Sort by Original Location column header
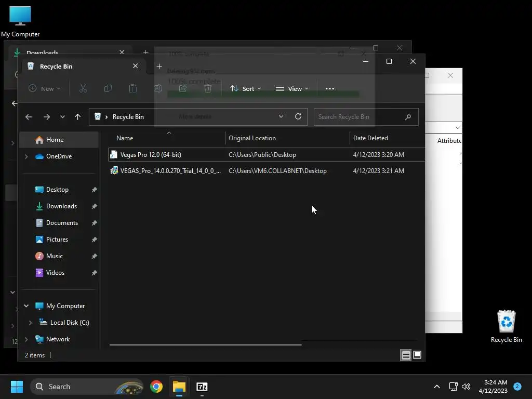The height and width of the screenshot is (399, 532). 287,138
